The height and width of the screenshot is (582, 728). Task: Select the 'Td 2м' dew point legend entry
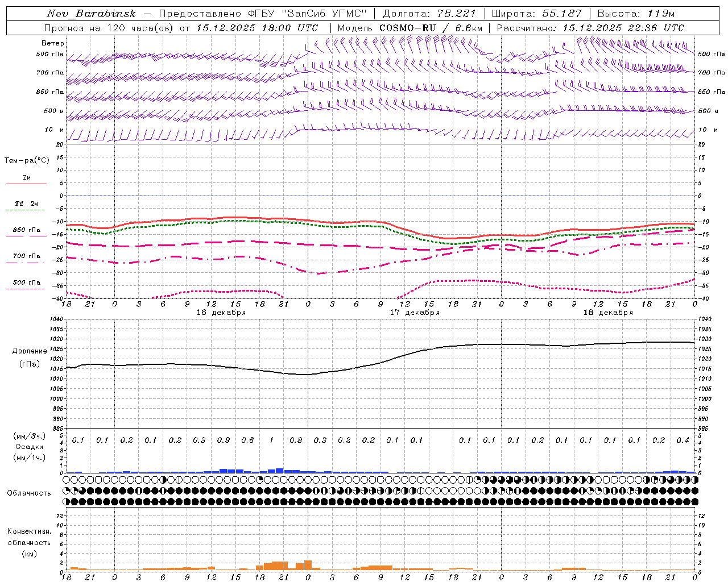(x=27, y=203)
